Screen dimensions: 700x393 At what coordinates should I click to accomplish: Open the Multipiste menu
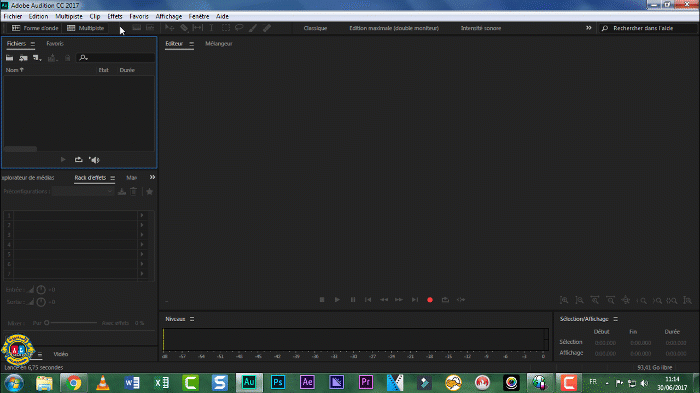pyautogui.click(x=69, y=17)
